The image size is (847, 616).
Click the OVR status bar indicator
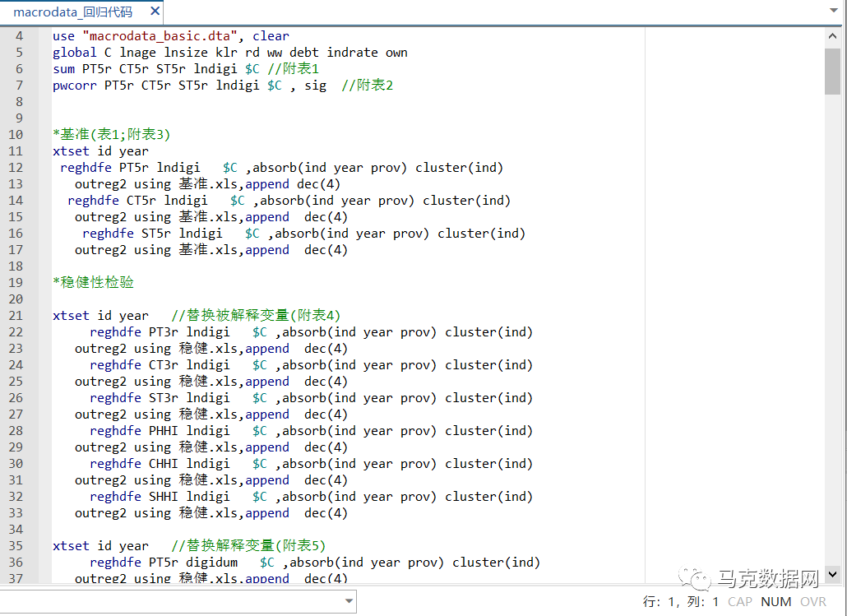[x=813, y=601]
